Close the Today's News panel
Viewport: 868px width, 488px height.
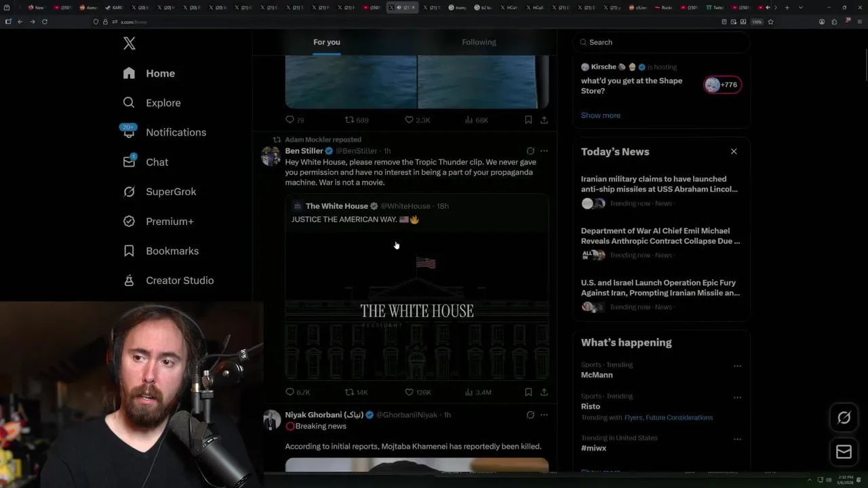coord(734,151)
